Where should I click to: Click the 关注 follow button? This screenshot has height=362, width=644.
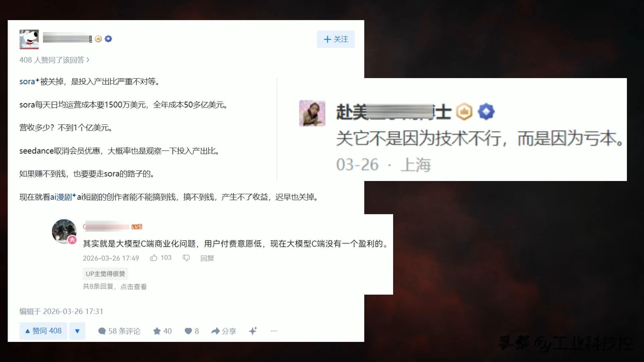point(335,39)
